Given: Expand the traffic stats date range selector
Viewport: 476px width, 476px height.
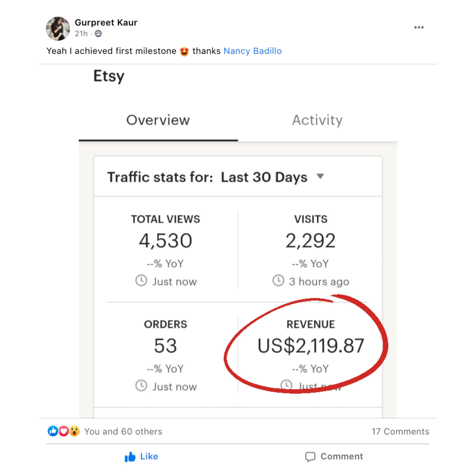Looking at the screenshot, I should pos(272,177).
